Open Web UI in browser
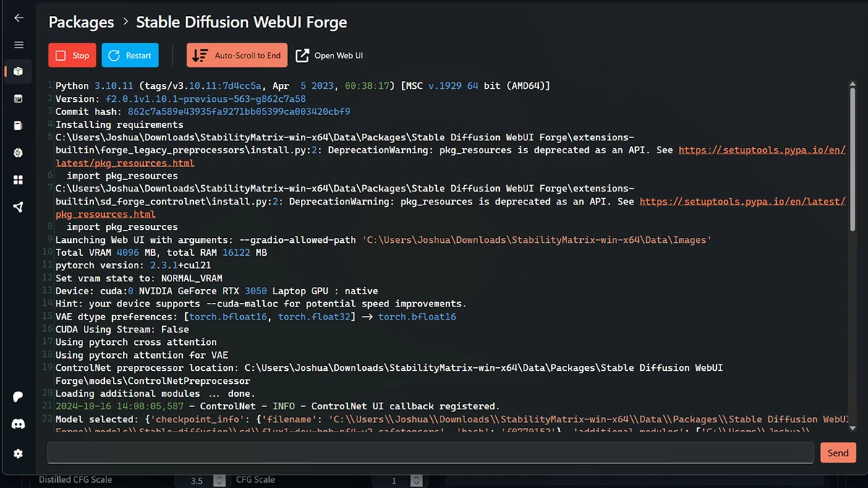This screenshot has height=488, width=868. point(330,56)
